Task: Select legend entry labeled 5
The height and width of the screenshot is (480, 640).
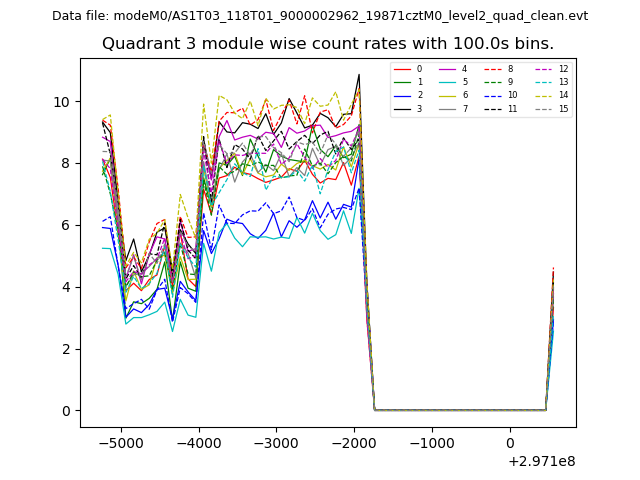Action: [x=464, y=82]
